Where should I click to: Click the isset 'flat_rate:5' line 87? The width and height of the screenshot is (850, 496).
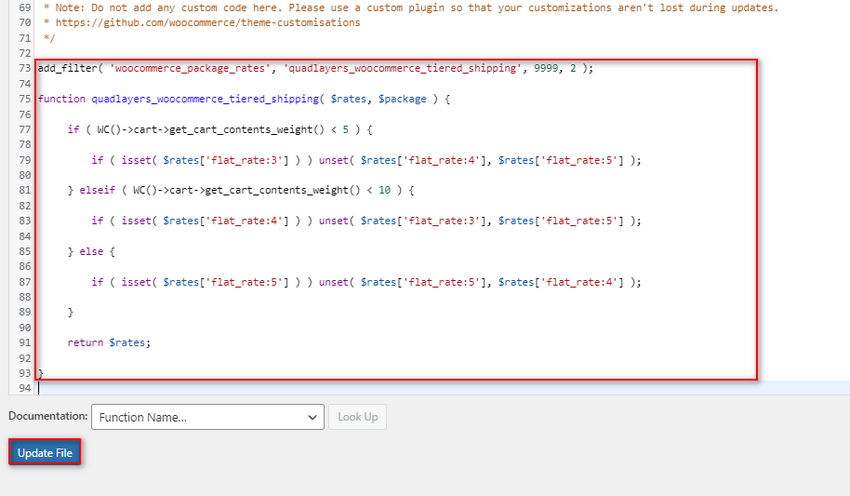[x=366, y=282]
